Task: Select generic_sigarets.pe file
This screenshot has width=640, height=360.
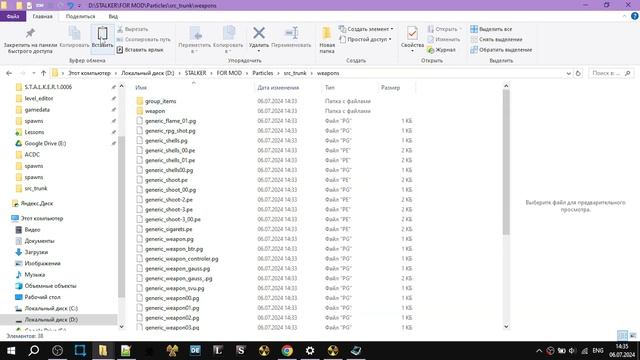Action: tap(168, 229)
